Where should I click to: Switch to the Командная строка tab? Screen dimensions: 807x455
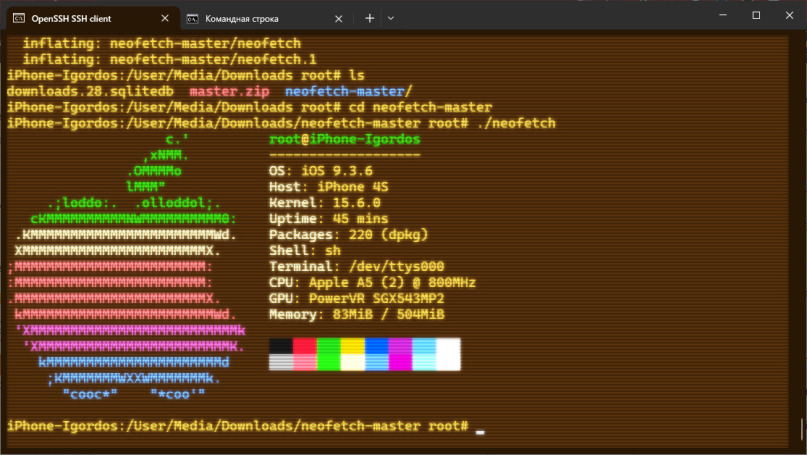coord(250,18)
